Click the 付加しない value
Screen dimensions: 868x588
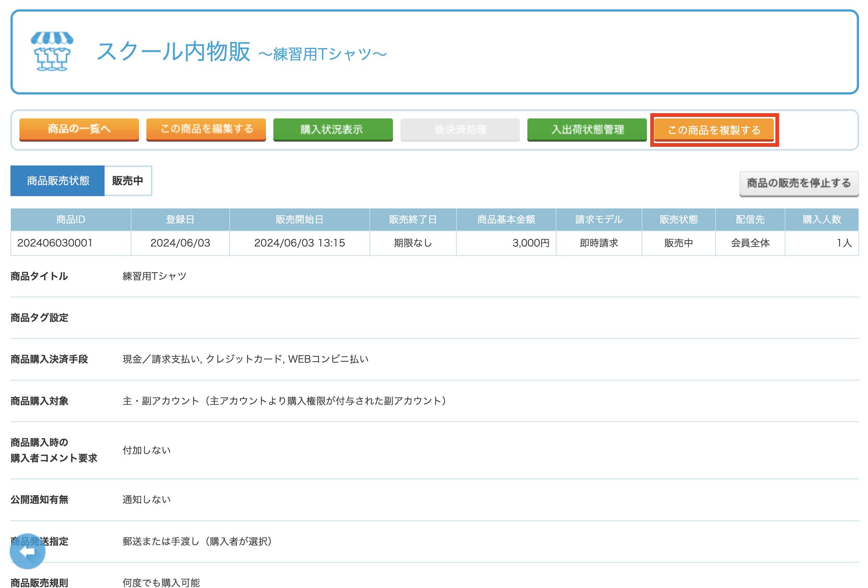147,451
